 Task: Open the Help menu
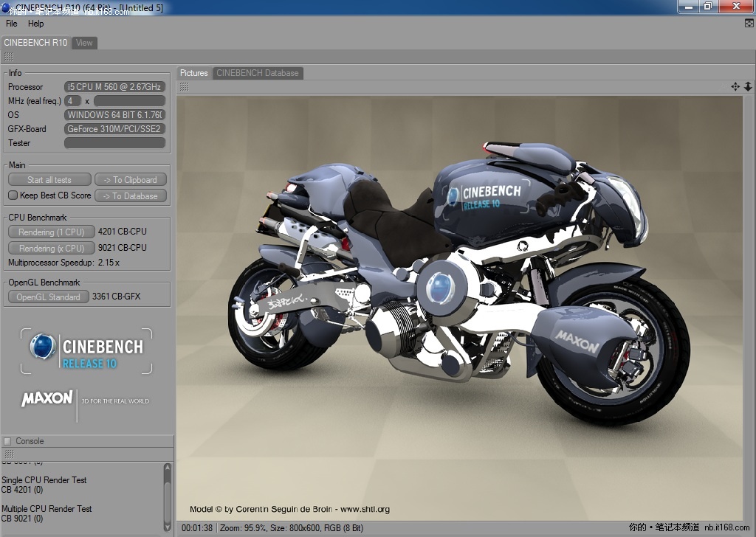coord(36,24)
